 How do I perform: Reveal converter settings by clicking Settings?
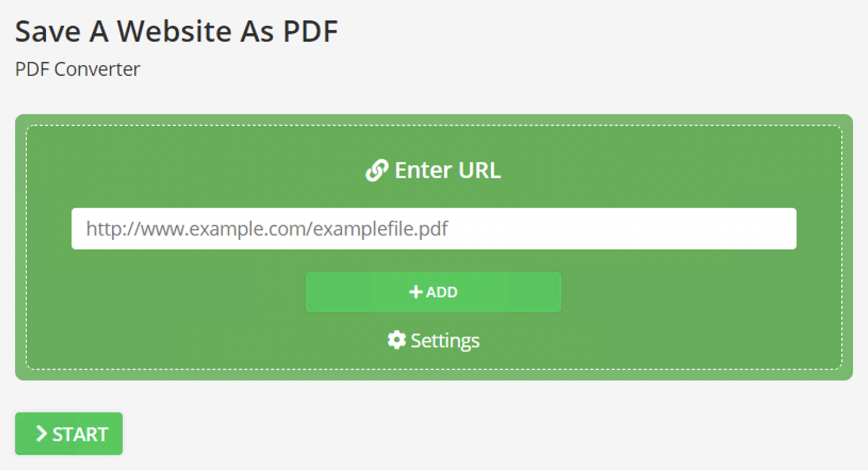click(x=434, y=340)
